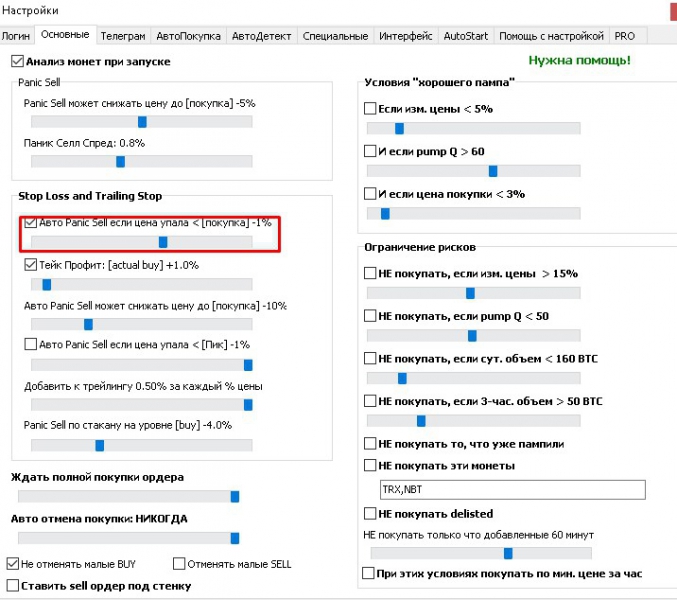677x600 pixels.
Task: Click the Паник Селл Спред slider handle
Action: pos(121,161)
